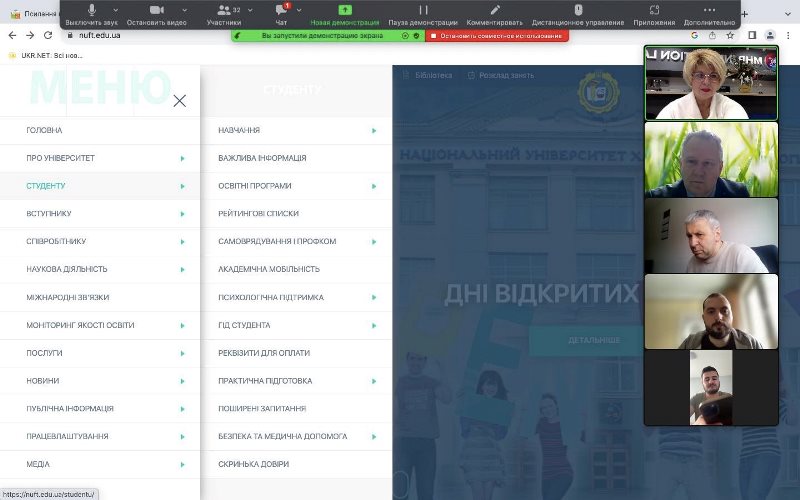This screenshot has width=800, height=500.
Task: Open Комментировать annotation tool
Action: tap(494, 11)
